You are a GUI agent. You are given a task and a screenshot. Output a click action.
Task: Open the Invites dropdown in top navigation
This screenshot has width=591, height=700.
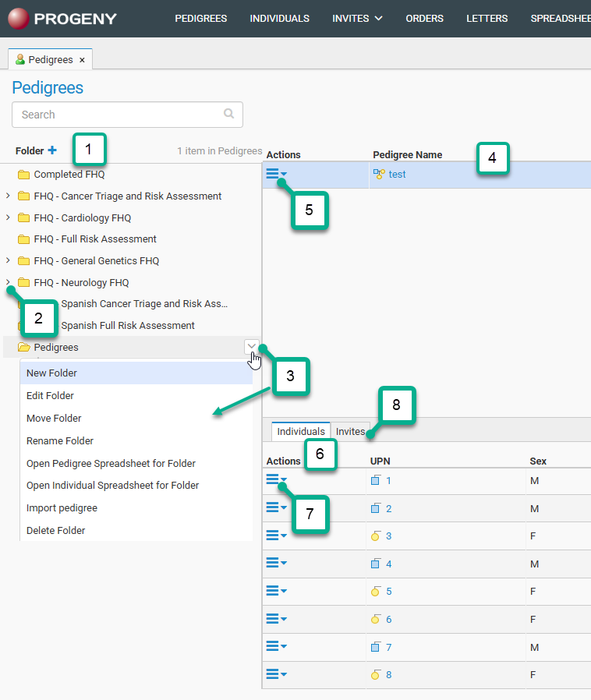click(357, 19)
